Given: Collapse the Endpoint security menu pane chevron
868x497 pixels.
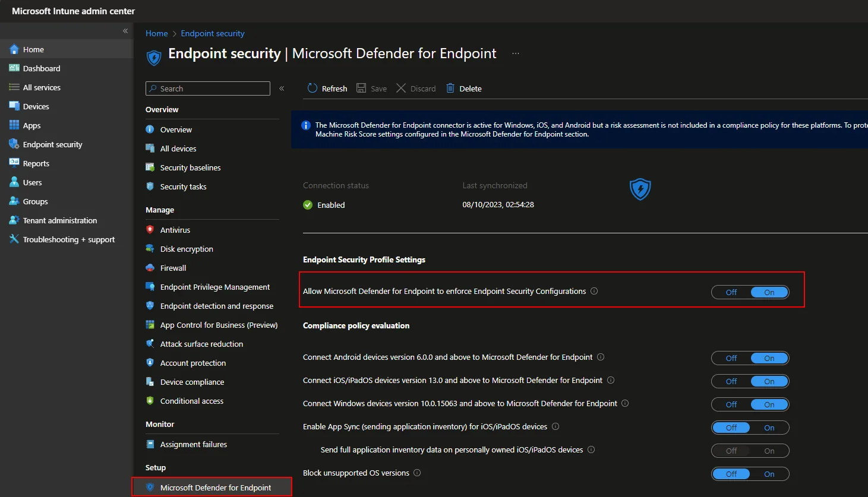Looking at the screenshot, I should click(x=282, y=88).
